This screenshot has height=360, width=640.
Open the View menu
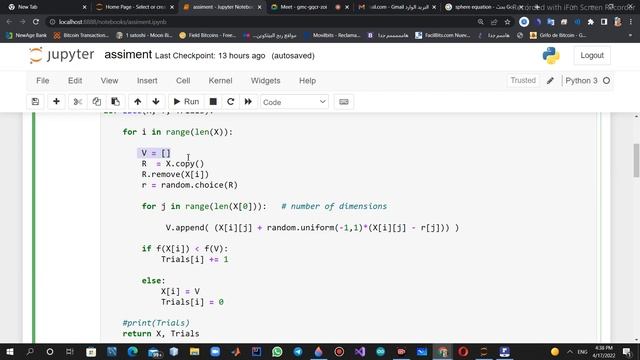[x=109, y=81]
